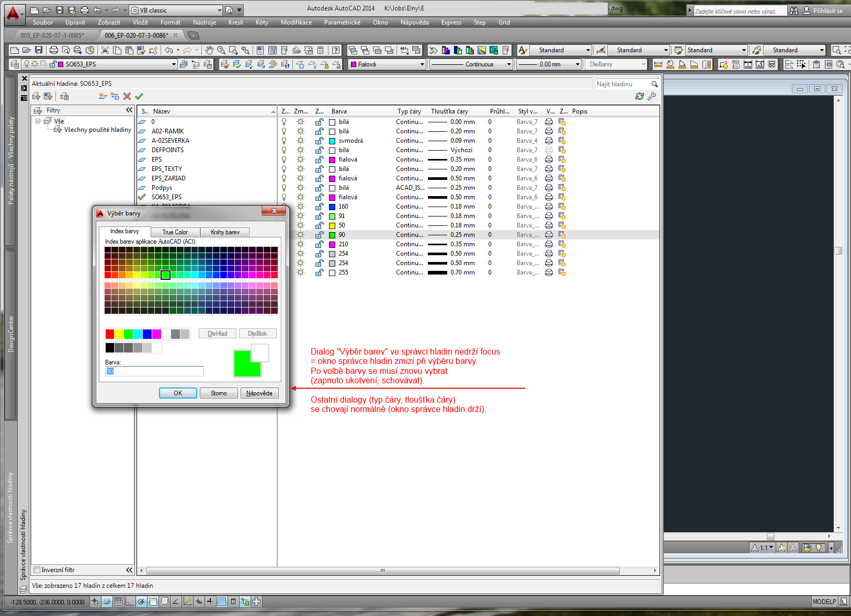Switch to the True Color tab
The image size is (851, 616).
click(175, 232)
